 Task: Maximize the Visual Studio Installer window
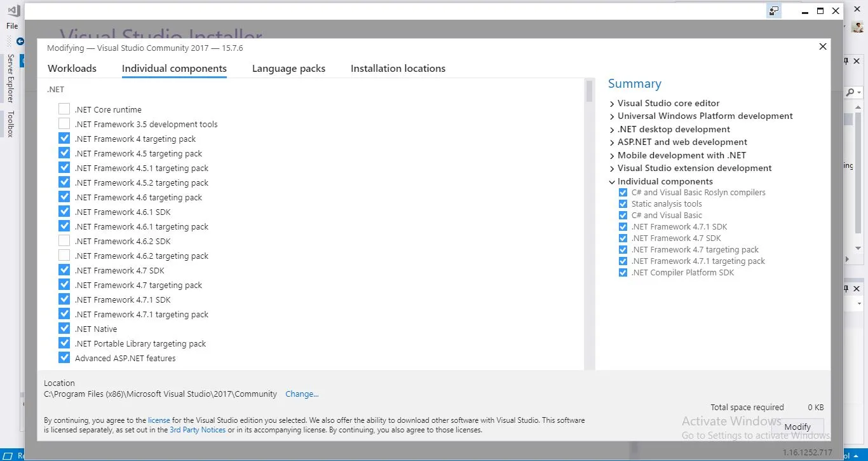coord(820,11)
